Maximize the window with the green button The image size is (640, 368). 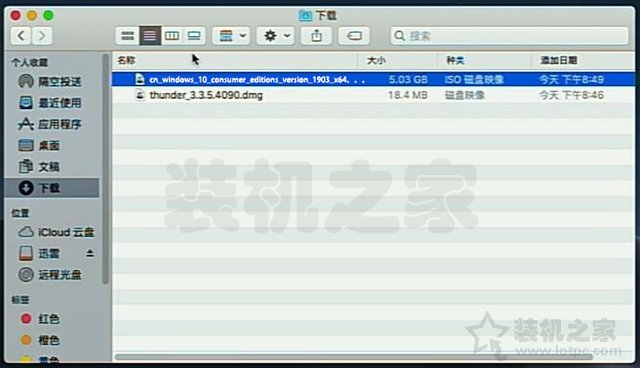[48, 16]
